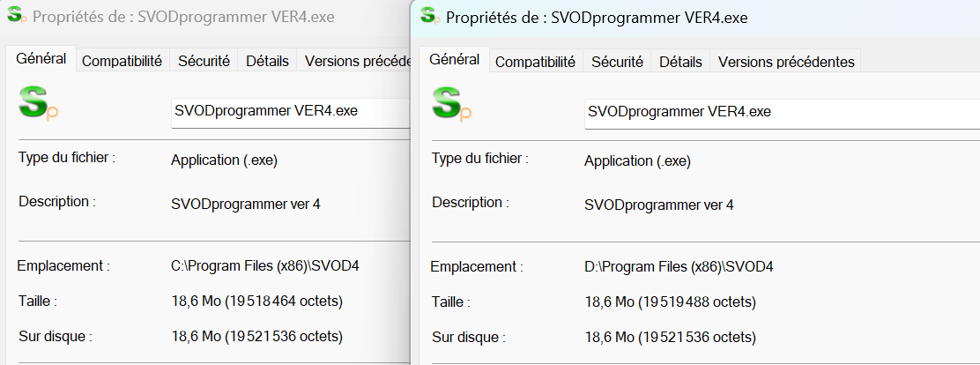Screen dimensions: 980x365
Task: Open the Compatibilité tab in the left window
Action: tap(122, 61)
